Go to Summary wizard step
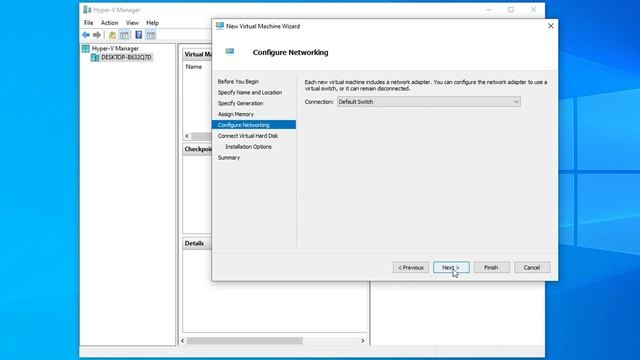 (x=229, y=158)
